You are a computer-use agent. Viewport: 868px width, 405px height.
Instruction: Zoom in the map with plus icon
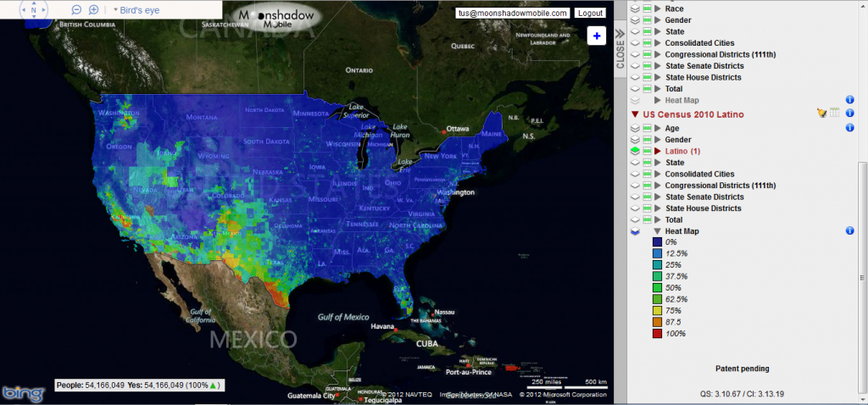tap(92, 10)
